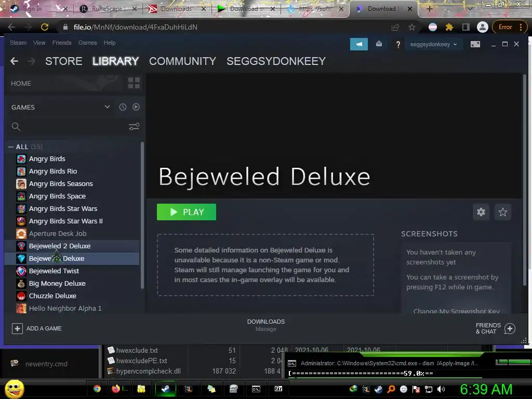
Task: Open 7-Zip taskbar button
Action: click(x=278, y=389)
